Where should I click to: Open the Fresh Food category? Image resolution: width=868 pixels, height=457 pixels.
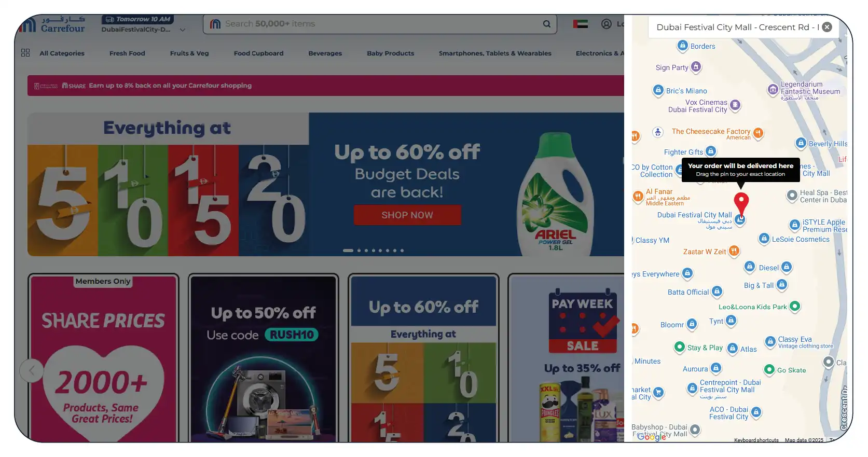click(x=127, y=53)
